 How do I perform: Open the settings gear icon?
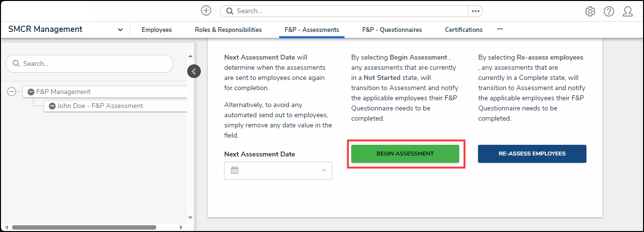(x=590, y=12)
